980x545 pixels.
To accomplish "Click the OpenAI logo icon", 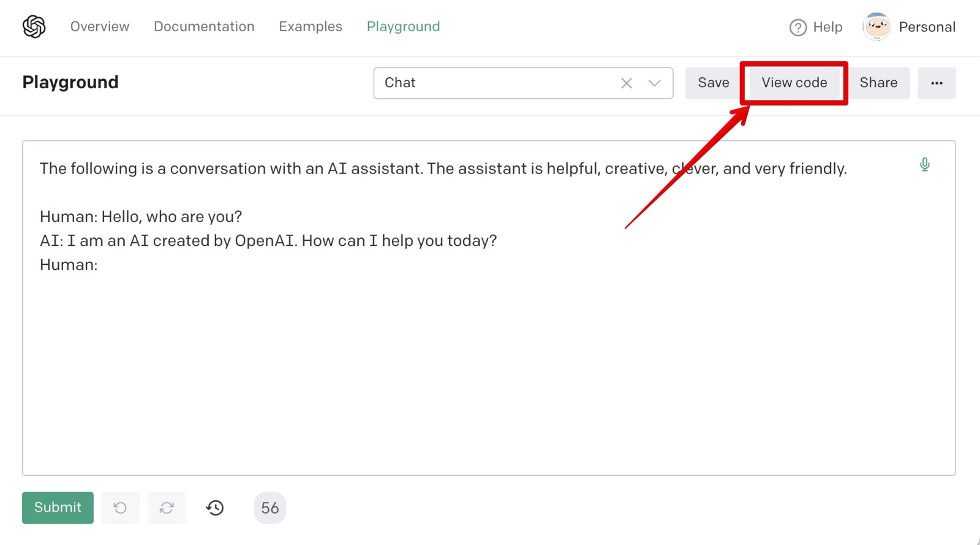I will pyautogui.click(x=34, y=27).
